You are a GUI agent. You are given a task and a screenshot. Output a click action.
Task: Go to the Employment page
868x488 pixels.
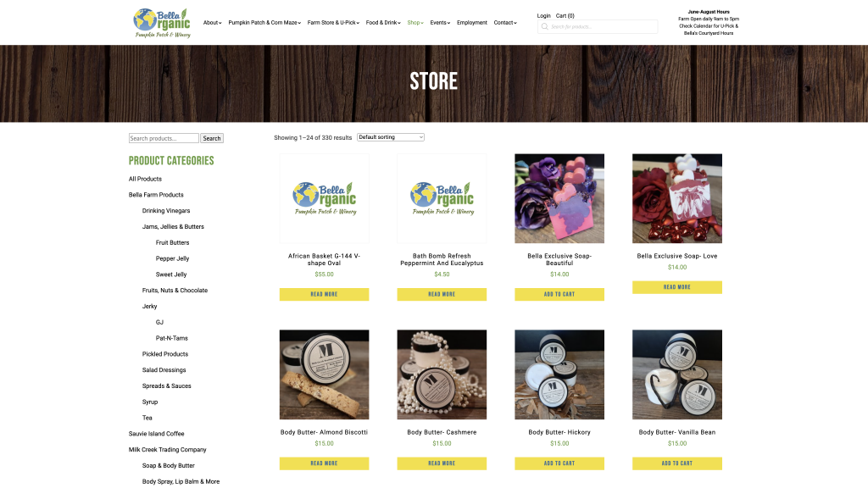pos(471,23)
